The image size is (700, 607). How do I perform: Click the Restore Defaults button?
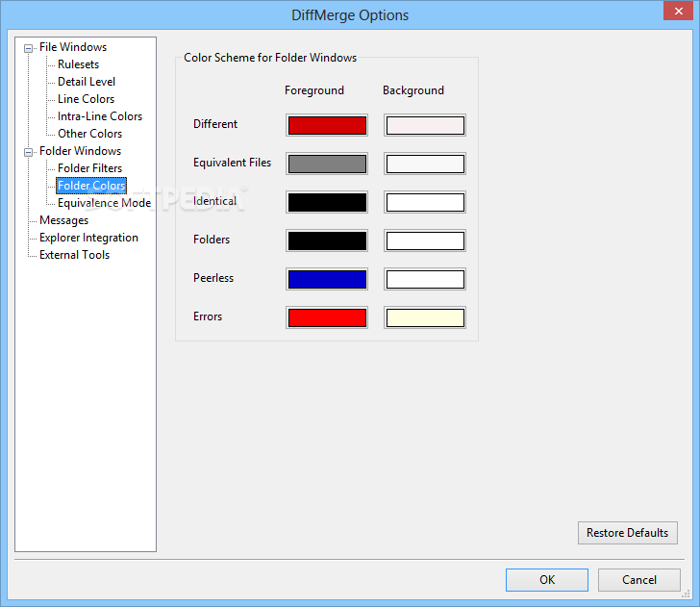[x=627, y=533]
